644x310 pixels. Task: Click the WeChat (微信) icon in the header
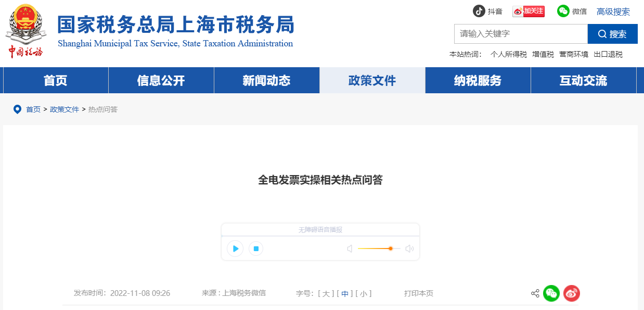(x=562, y=11)
